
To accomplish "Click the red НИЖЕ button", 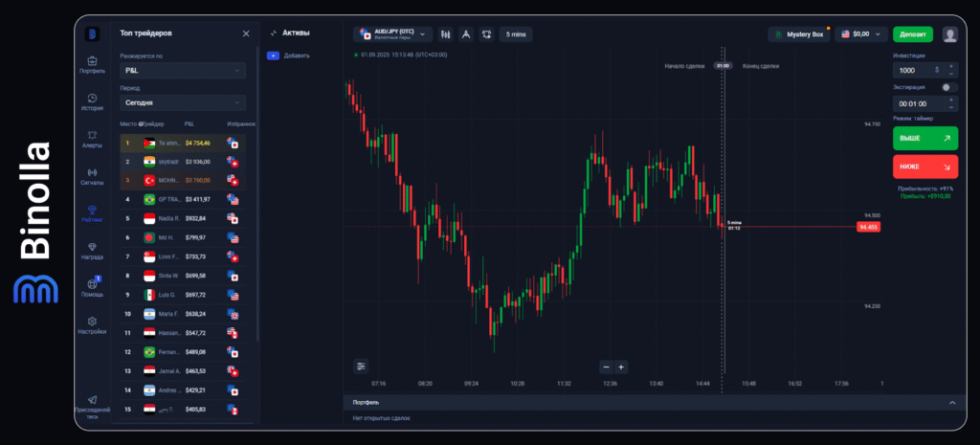I will tap(924, 167).
